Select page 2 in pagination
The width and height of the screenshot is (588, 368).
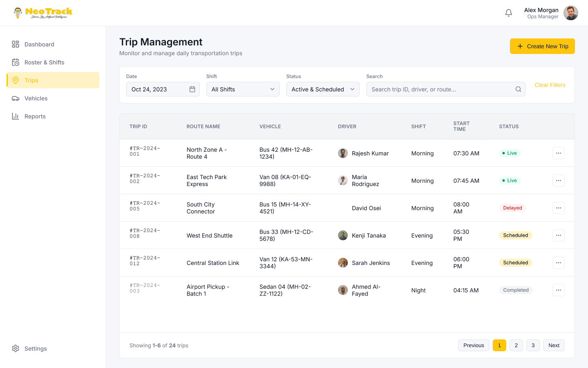click(x=516, y=346)
